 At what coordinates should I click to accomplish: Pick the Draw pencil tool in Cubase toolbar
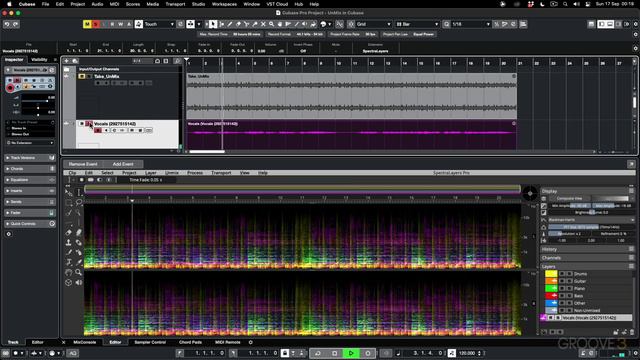[x=230, y=24]
